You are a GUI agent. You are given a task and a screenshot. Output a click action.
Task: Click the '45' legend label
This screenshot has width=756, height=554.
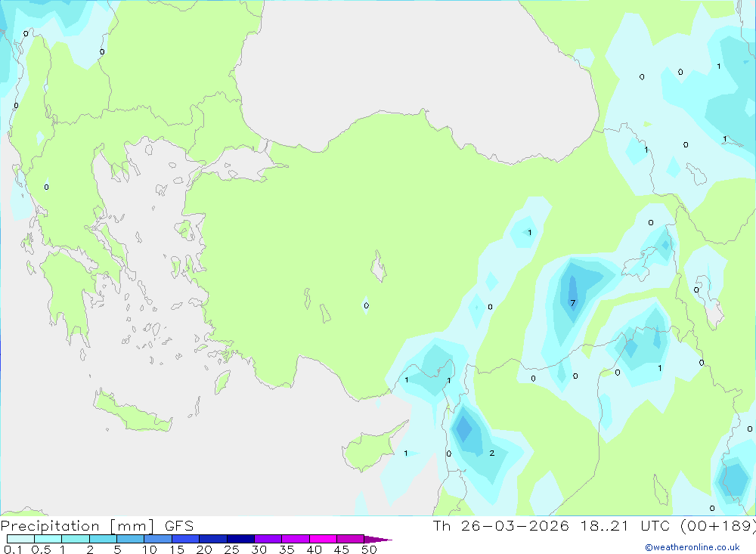[x=342, y=549]
